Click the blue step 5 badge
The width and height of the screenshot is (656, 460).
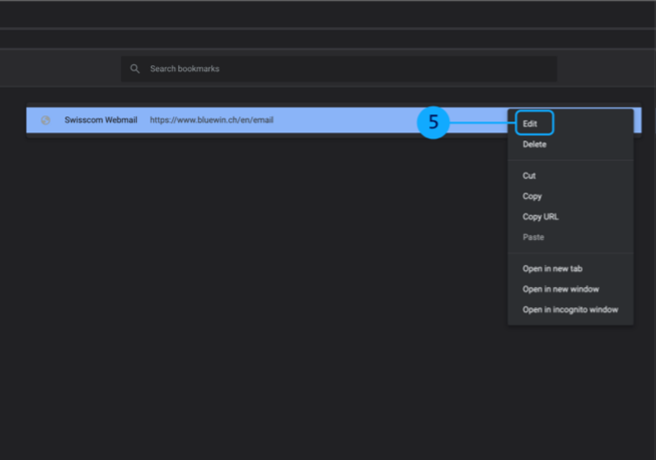click(433, 122)
